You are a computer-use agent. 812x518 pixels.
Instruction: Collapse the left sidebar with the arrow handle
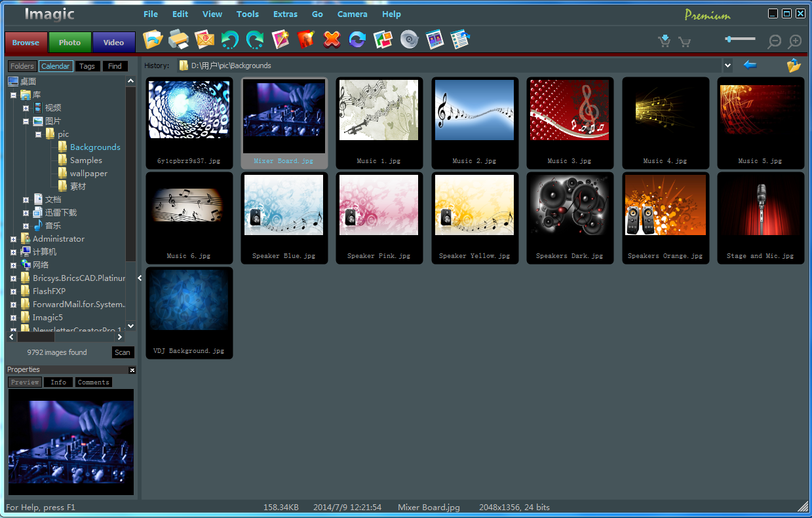click(x=140, y=278)
